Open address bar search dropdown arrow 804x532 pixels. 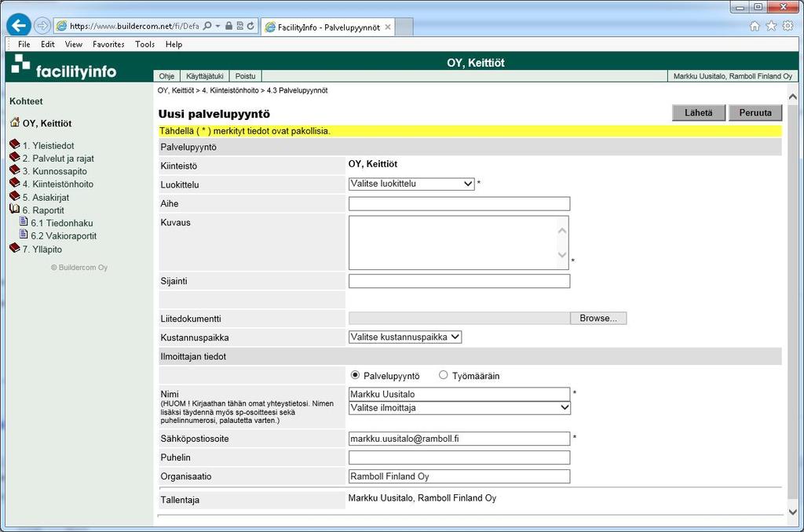tap(218, 26)
